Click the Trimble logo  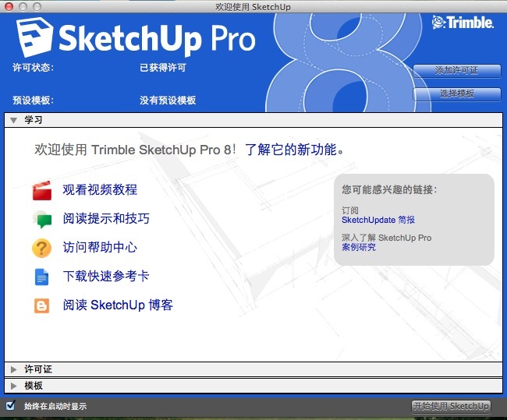463,23
